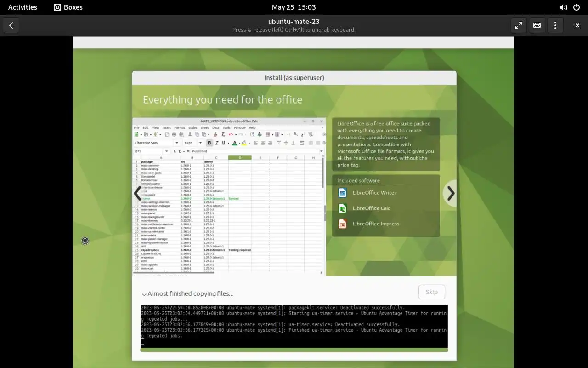Click the Install (as superuser) title
588x368 pixels.
[x=294, y=78]
